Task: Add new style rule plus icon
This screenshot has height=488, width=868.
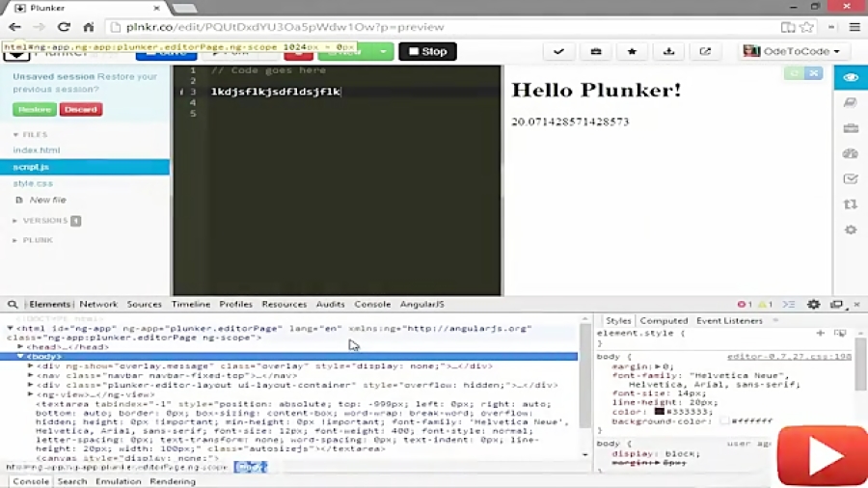Action: 821,333
